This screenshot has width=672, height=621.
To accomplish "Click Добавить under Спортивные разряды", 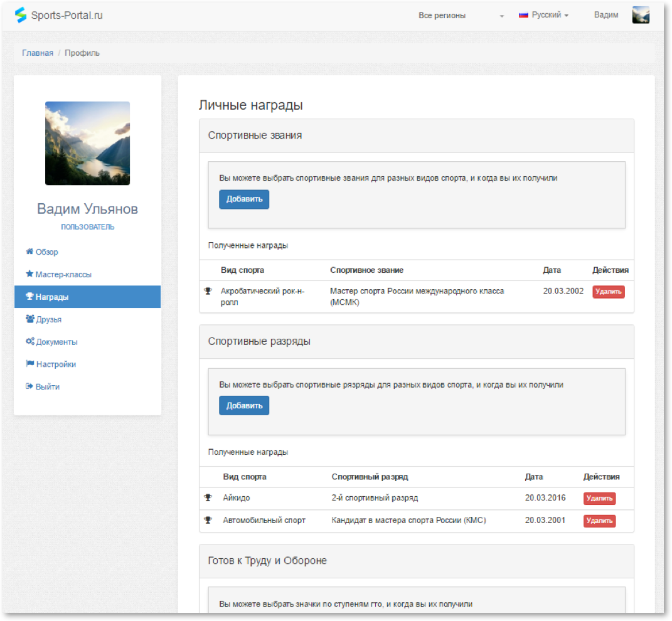I will click(x=244, y=405).
